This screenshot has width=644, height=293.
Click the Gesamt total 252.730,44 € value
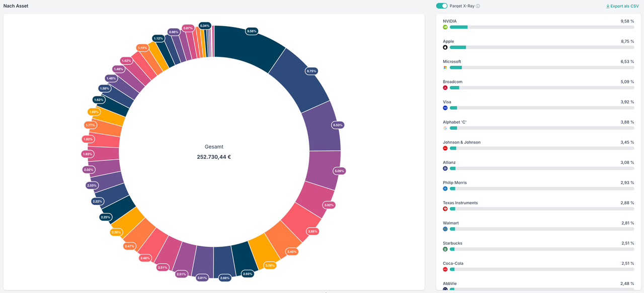click(x=214, y=157)
